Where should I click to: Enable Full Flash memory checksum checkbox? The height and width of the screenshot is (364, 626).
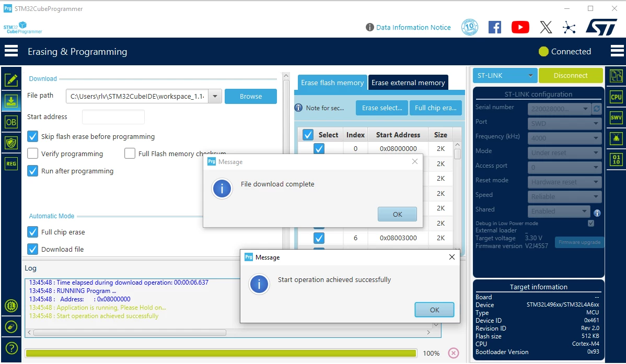(130, 154)
